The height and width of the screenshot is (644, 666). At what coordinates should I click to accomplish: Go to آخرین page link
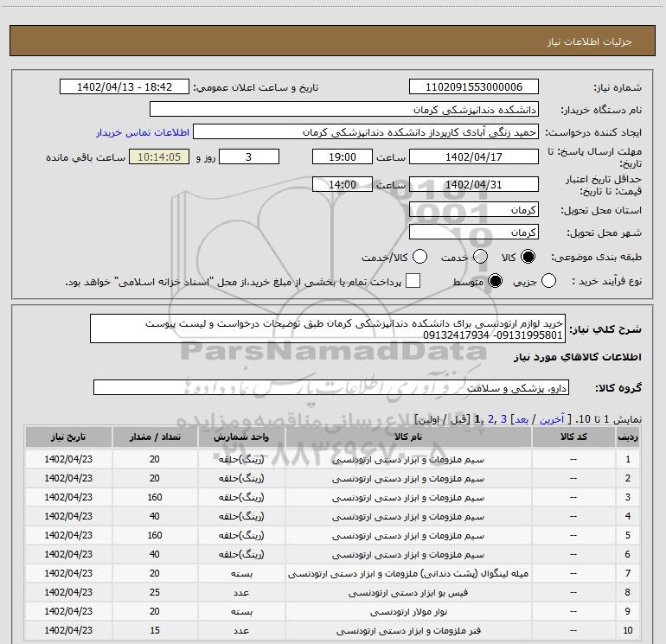(x=551, y=419)
